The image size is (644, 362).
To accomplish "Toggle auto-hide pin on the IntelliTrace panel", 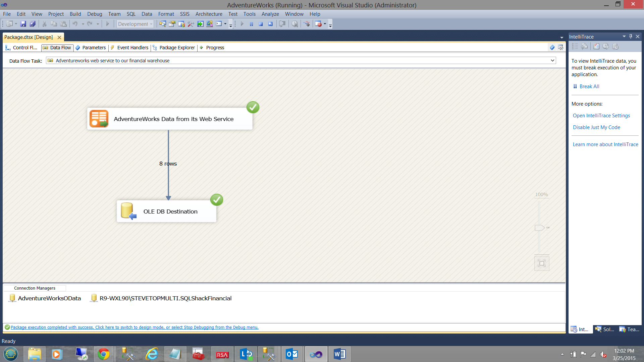I will (x=631, y=37).
